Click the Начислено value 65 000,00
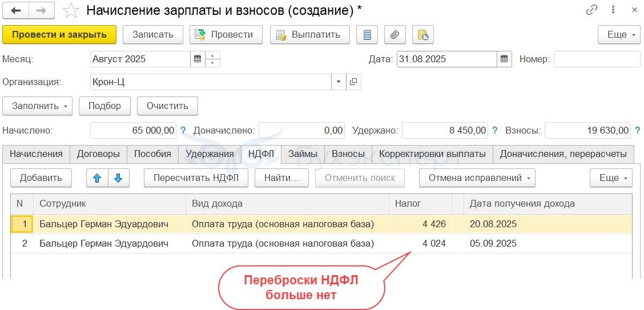This screenshot has height=310, width=644. [x=133, y=131]
